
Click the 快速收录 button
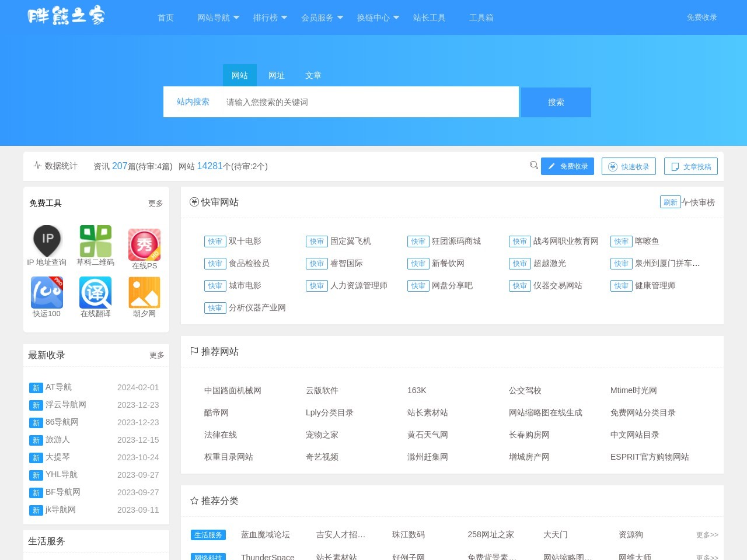(x=629, y=166)
